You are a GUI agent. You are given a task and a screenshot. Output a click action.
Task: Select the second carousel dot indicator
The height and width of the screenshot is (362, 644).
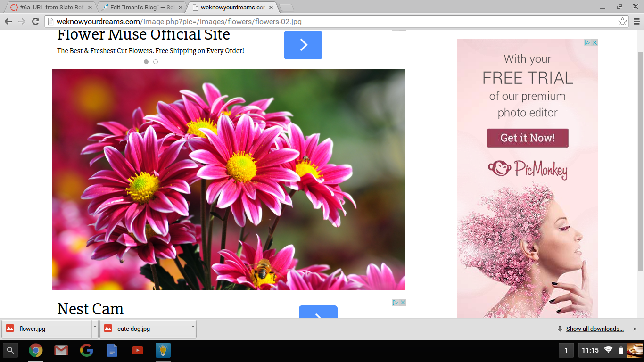(x=156, y=62)
